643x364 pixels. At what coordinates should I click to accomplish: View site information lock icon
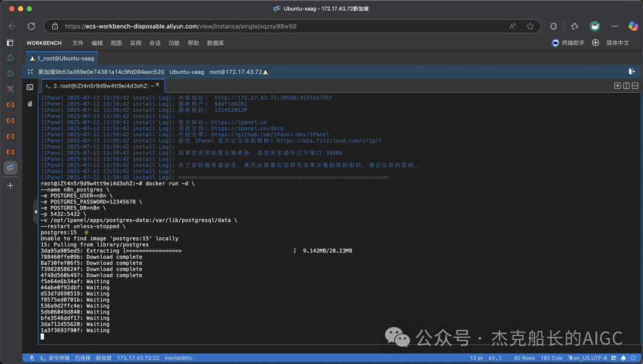(x=55, y=26)
